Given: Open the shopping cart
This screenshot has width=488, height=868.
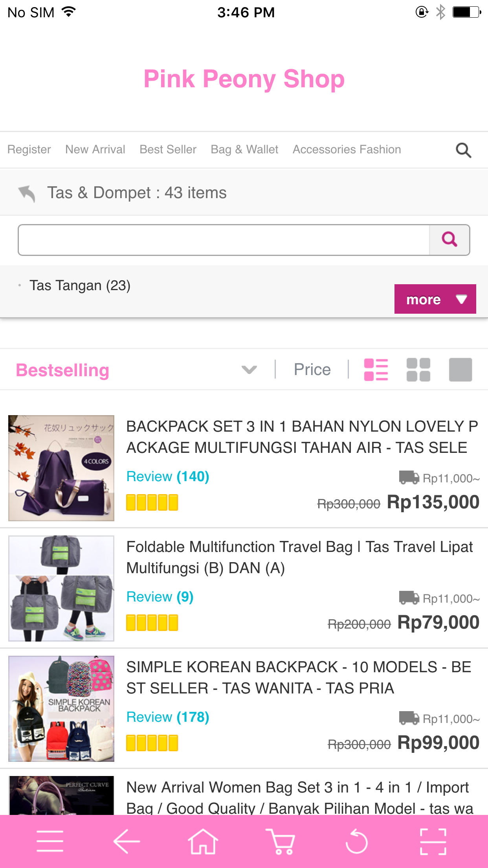Looking at the screenshot, I should (x=280, y=841).
